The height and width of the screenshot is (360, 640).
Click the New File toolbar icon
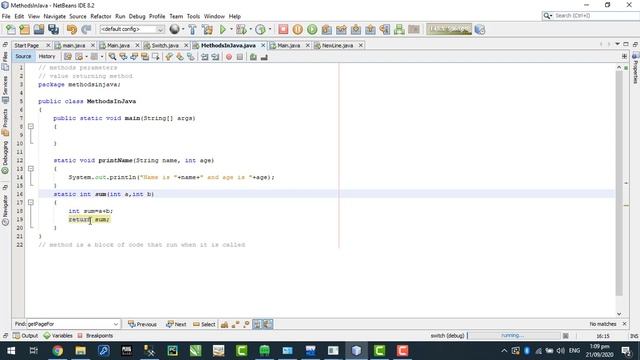pyautogui.click(x=10, y=29)
